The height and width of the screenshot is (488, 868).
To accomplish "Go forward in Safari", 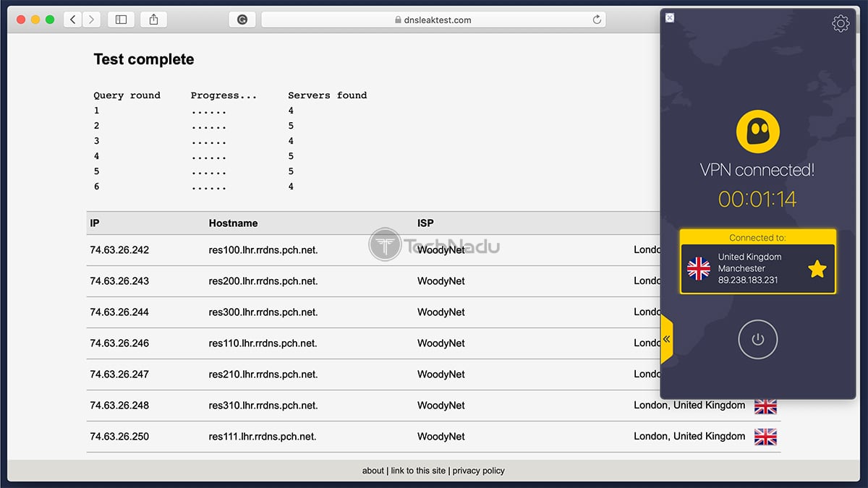I will (x=91, y=20).
